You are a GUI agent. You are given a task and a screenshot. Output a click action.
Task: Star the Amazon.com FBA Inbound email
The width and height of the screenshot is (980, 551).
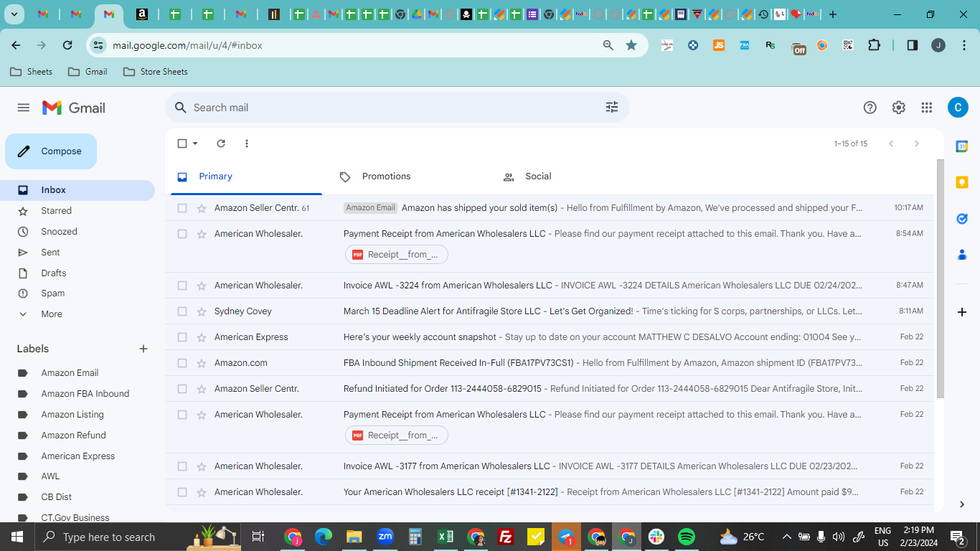tap(202, 363)
